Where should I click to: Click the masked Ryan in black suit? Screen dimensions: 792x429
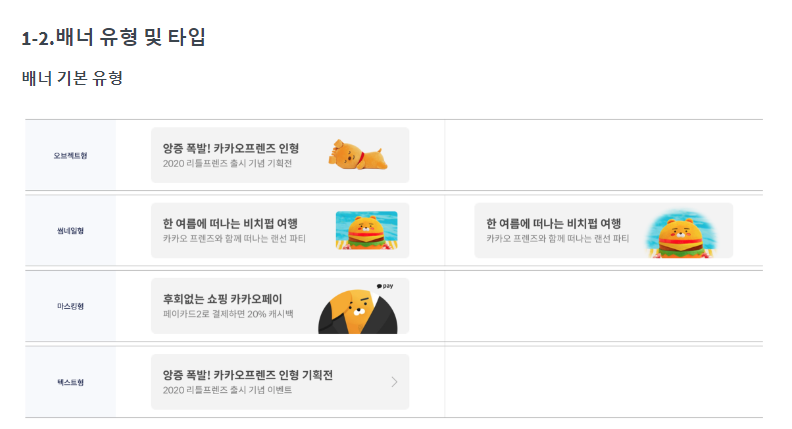pyautogui.click(x=358, y=311)
